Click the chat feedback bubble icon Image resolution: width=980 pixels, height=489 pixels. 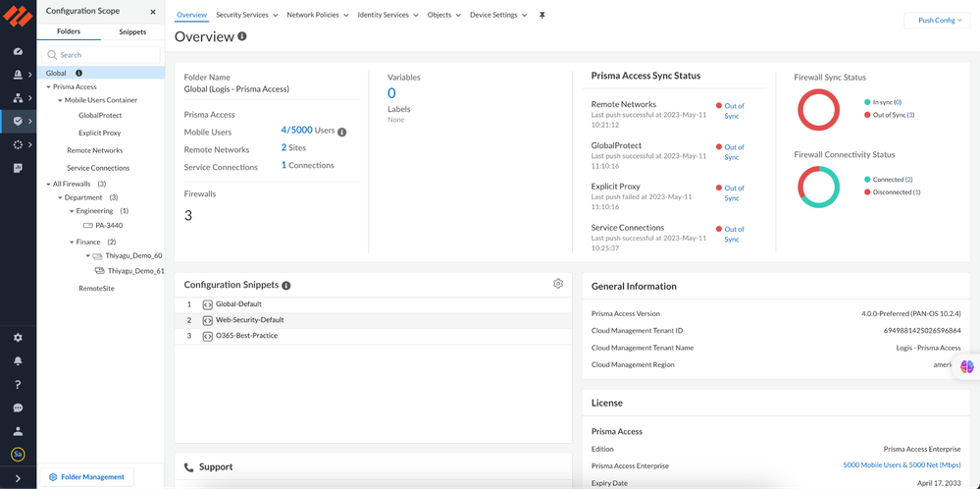click(18, 407)
